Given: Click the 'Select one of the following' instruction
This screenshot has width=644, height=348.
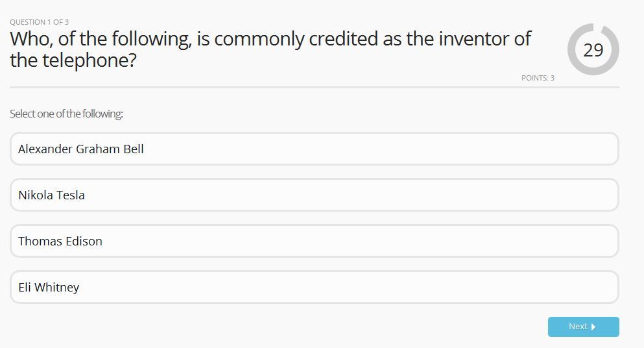Looking at the screenshot, I should click(x=66, y=114).
